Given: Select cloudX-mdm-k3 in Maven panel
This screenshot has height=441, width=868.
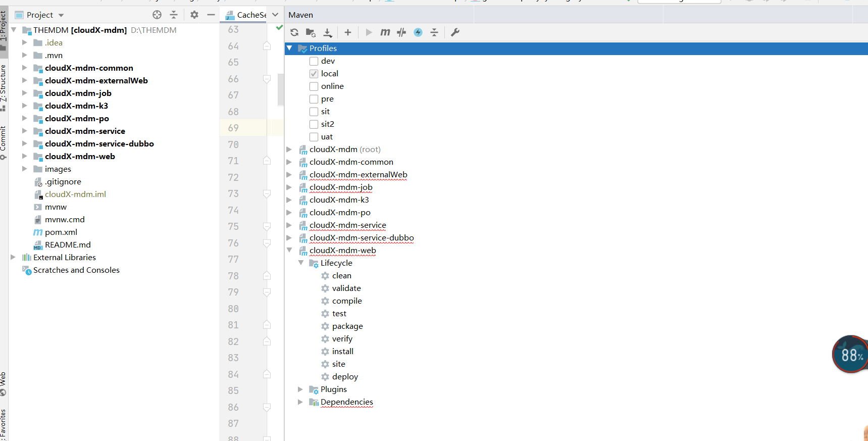Looking at the screenshot, I should click(339, 200).
